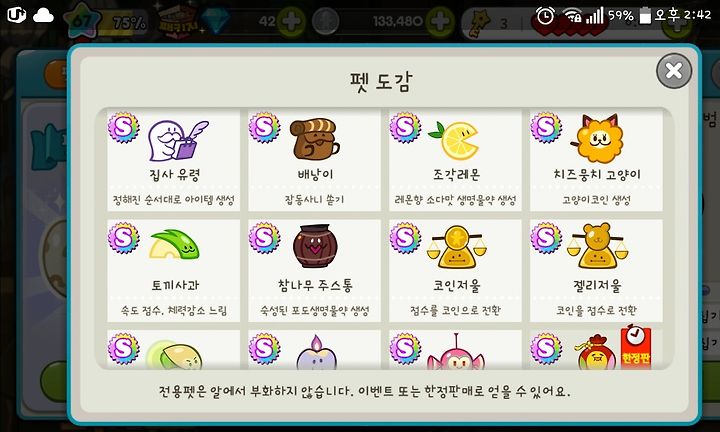Screen dimensions: 720x432
Task: Click the S grade badge on 집사 유령
Action: pyautogui.click(x=124, y=127)
